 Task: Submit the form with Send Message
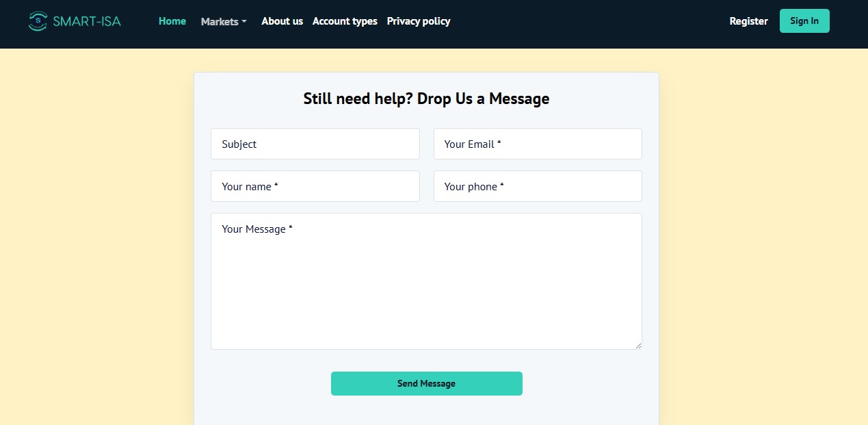tap(427, 383)
